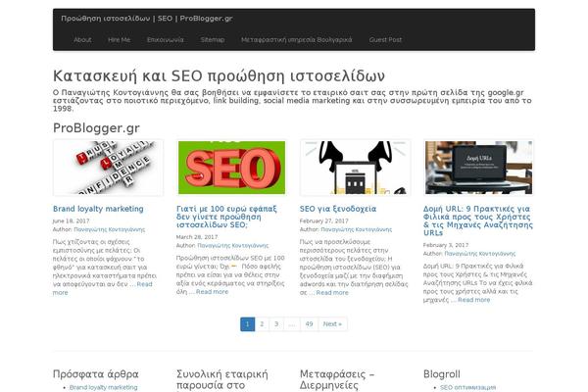Screen dimensions: 588x392
Task: Select the Μεταφράσεις – Διερμηνείες widget heading
Action: coord(337,379)
